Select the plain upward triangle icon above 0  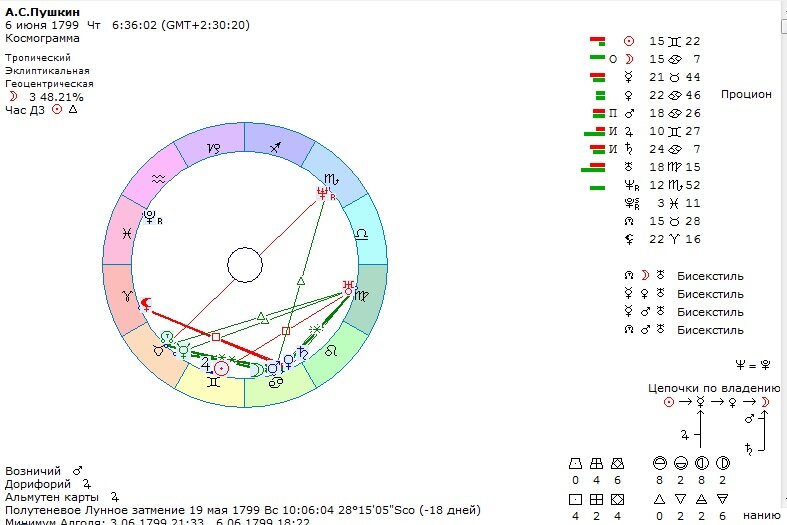(x=660, y=499)
